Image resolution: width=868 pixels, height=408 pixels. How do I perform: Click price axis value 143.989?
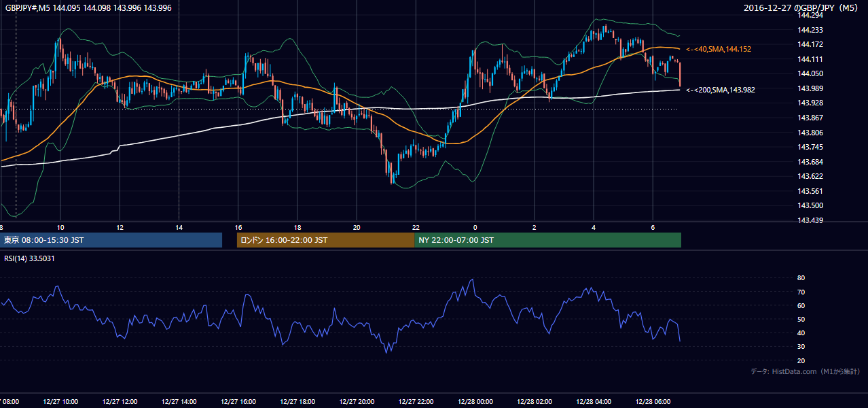tap(810, 88)
